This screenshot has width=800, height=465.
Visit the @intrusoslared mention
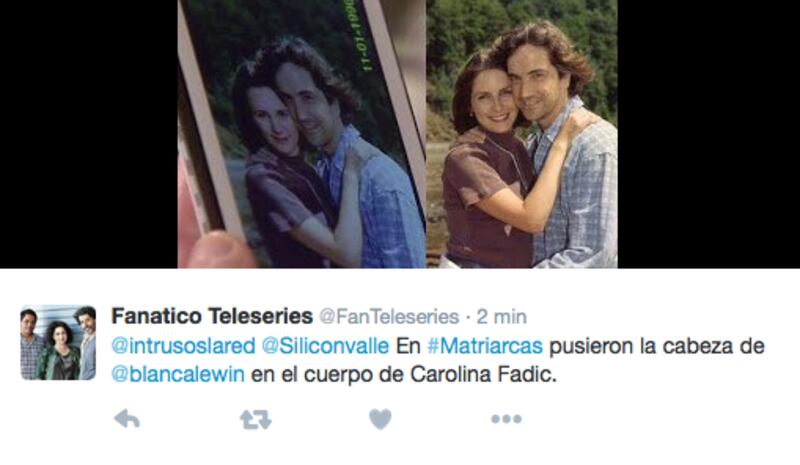coord(183,346)
